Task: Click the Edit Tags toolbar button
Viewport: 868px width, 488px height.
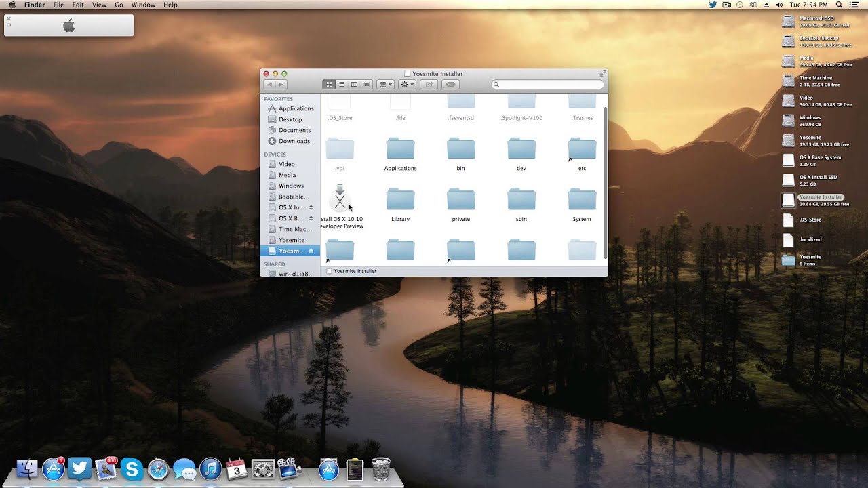Action: (451, 84)
